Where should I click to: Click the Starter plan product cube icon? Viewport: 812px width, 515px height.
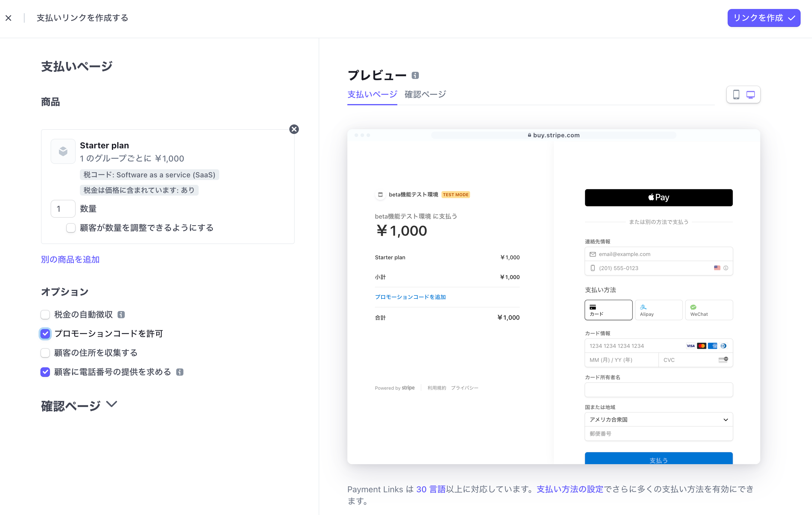[x=63, y=151]
